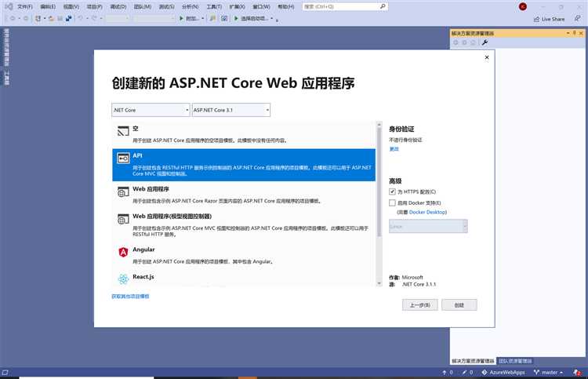
Task: Click the wrench properties icon in Solution Explorer
Action: pos(485,42)
